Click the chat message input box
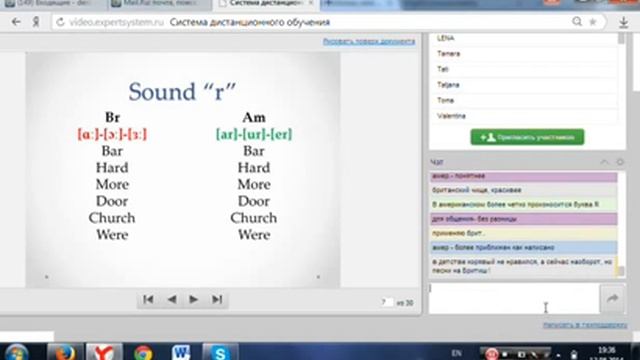 514,298
